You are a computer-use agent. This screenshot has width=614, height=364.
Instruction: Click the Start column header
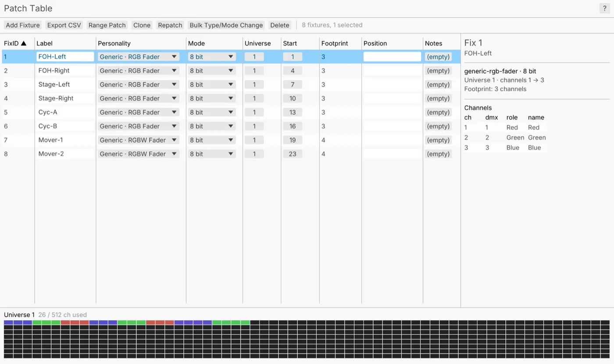pyautogui.click(x=290, y=43)
